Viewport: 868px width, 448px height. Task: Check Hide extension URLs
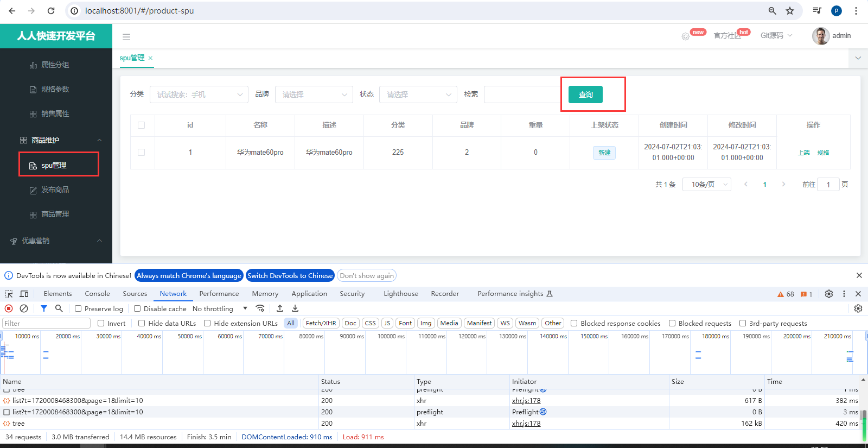[x=207, y=323]
